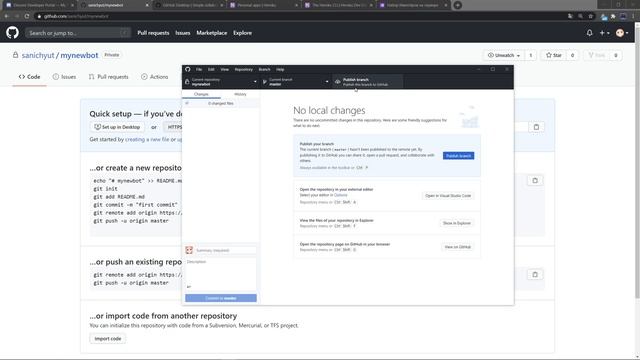Go to Explore in header
Viewport: 640px width, 360px height.
(x=242, y=33)
